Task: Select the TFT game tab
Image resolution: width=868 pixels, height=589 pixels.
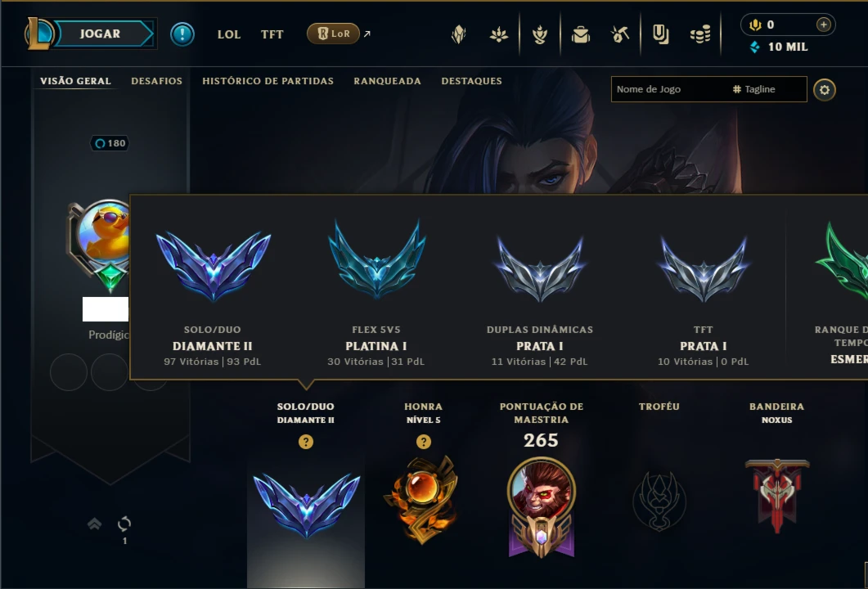Action: pos(272,34)
